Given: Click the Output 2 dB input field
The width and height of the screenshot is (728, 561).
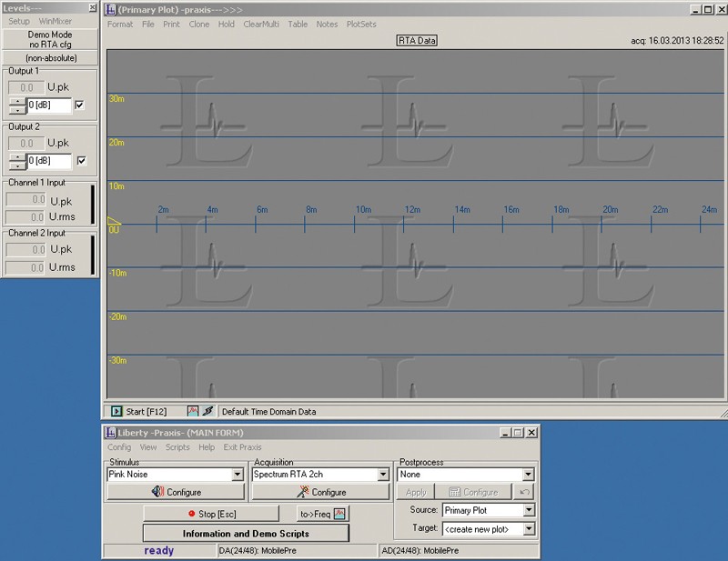Looking at the screenshot, I should pyautogui.click(x=49, y=161).
